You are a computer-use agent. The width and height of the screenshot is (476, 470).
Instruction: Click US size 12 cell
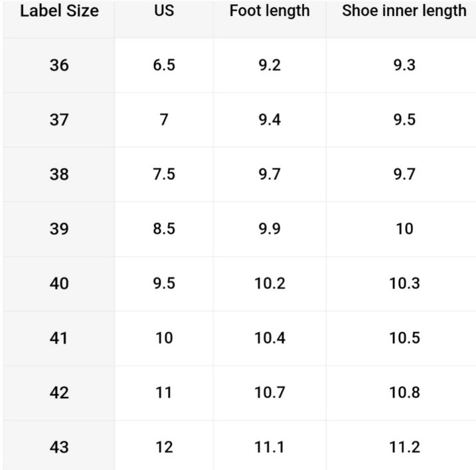164,445
